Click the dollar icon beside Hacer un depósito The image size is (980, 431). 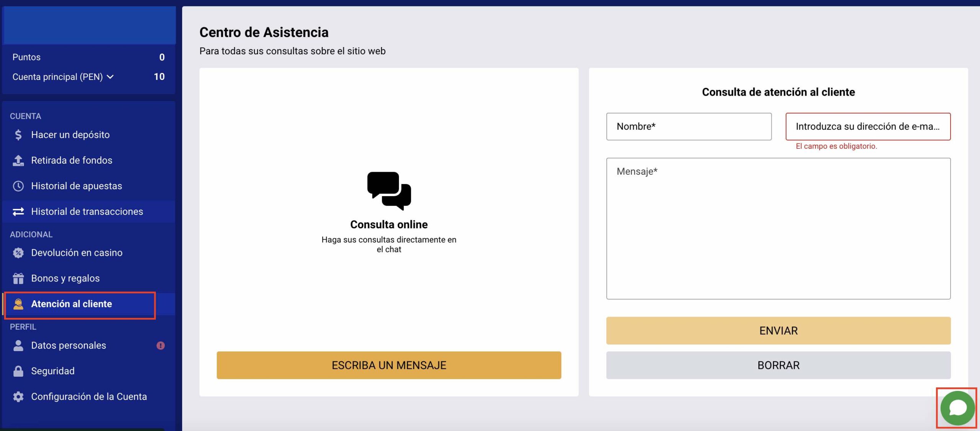[x=18, y=135]
